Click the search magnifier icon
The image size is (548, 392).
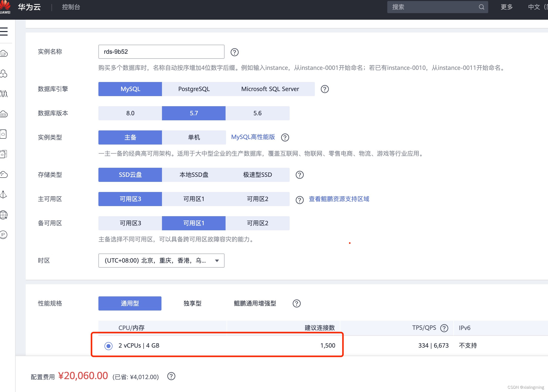pos(481,7)
